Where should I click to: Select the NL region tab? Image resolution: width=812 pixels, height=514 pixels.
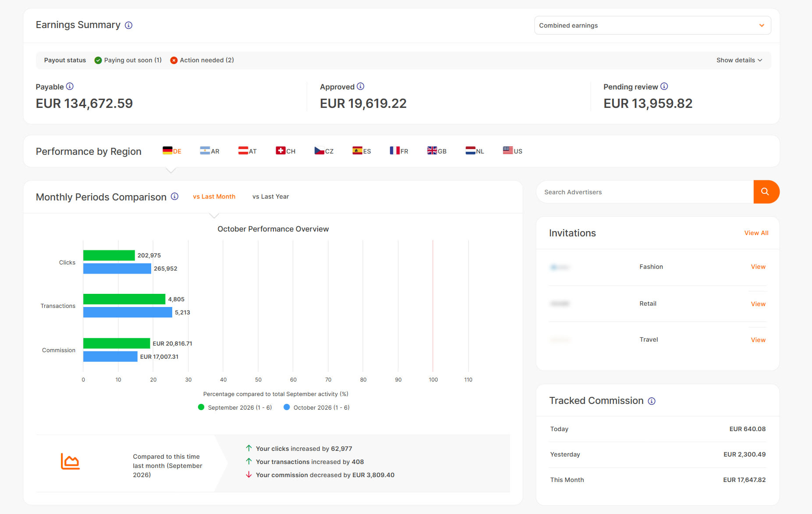pos(475,151)
